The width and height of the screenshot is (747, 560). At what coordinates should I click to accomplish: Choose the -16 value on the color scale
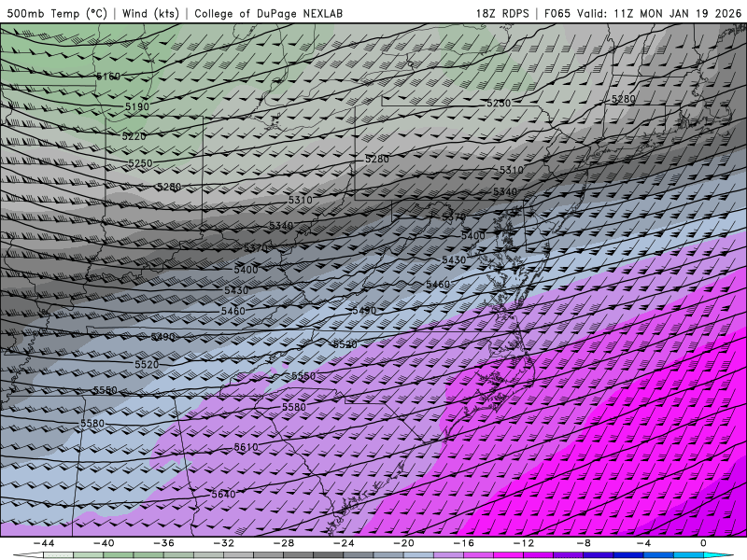[x=464, y=543]
